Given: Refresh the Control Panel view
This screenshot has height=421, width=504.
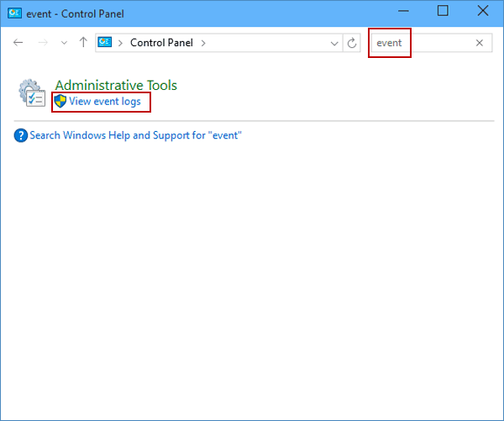Looking at the screenshot, I should (x=352, y=43).
